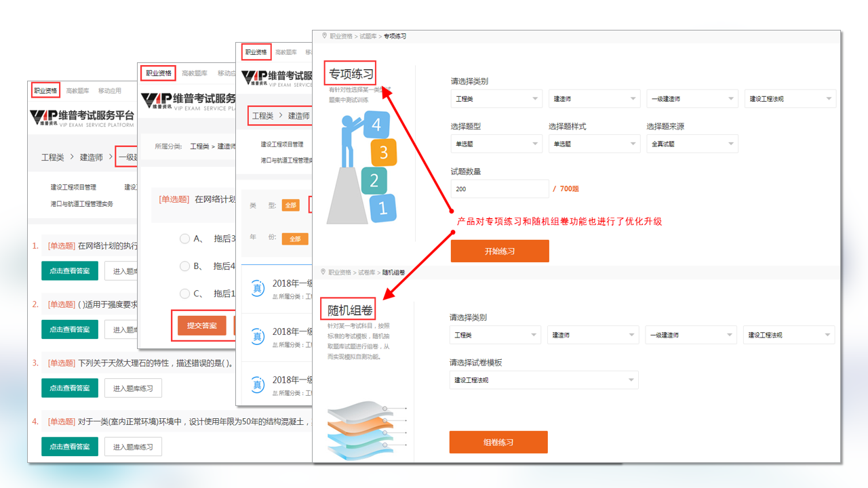Select answer option A radio button
This screenshot has height=488, width=868.
(x=184, y=239)
